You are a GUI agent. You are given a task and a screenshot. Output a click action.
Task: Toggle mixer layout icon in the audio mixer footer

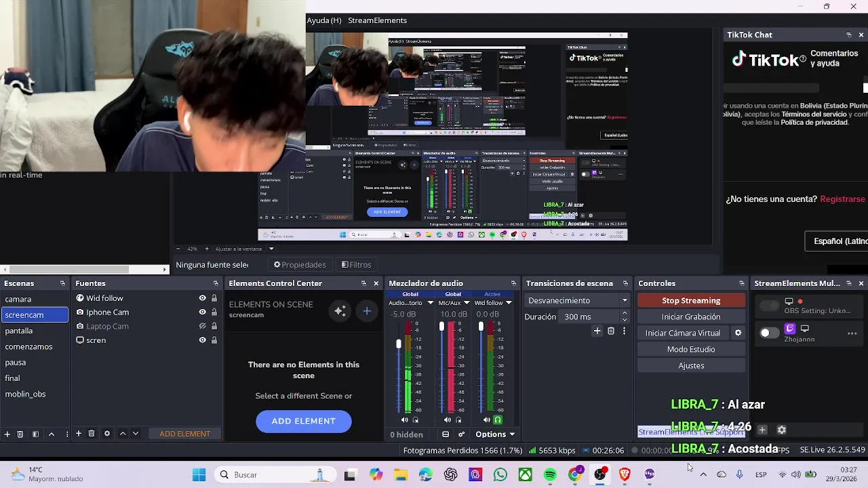[x=446, y=434]
